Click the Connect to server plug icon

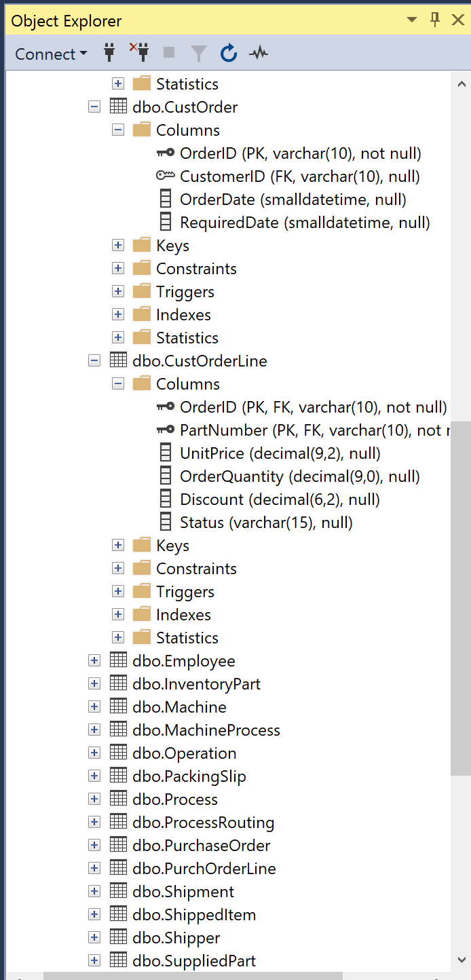tap(109, 53)
